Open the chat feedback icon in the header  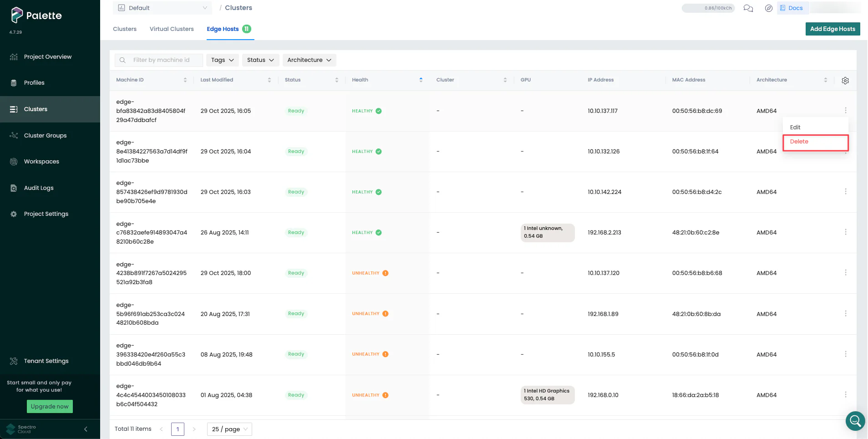[x=748, y=8]
